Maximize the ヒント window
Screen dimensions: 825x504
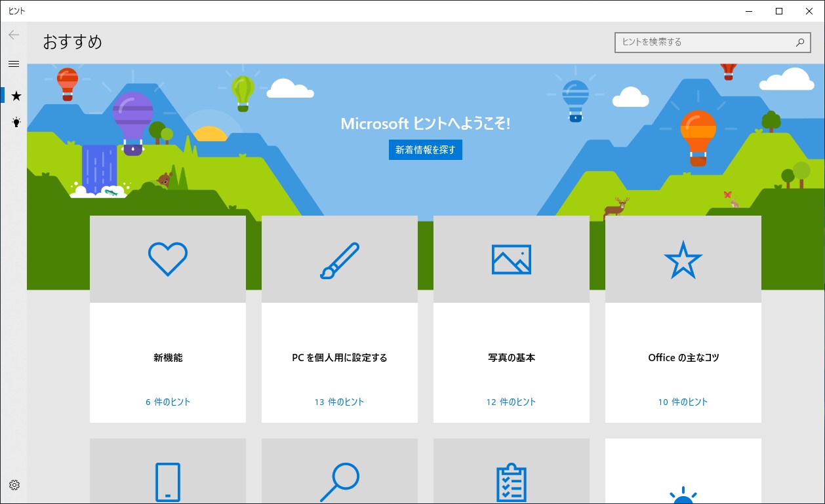click(x=779, y=10)
